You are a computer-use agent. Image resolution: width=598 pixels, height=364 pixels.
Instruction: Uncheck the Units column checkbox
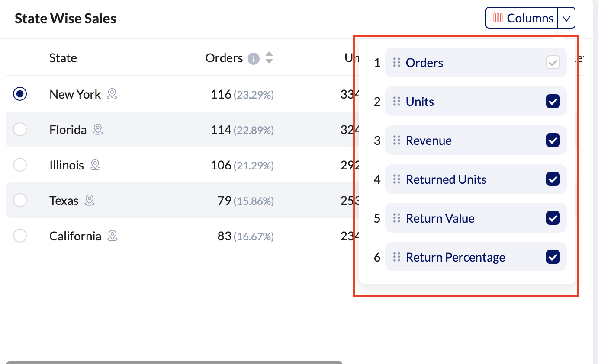tap(553, 102)
